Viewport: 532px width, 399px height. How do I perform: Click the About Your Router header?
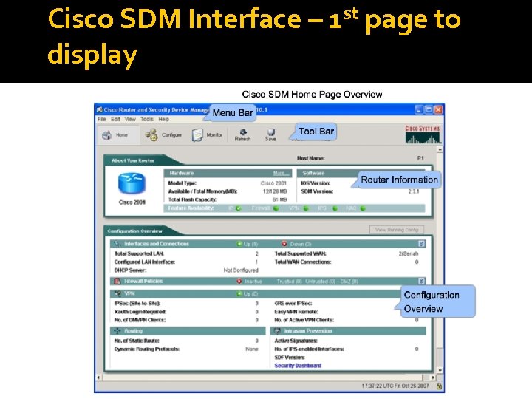(133, 160)
